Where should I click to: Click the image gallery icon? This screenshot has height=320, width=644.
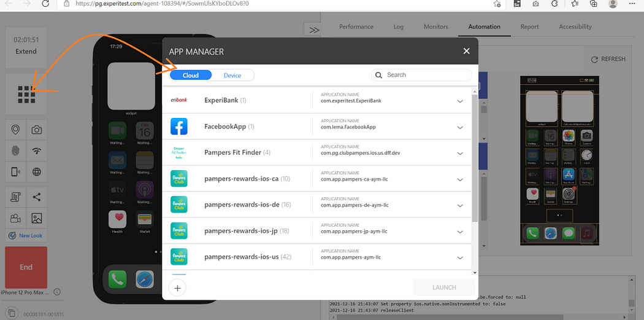(37, 218)
